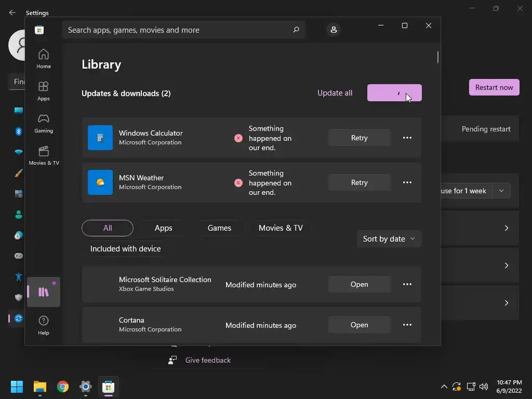Open Personalization brush in Settings sidebar

pos(19,173)
